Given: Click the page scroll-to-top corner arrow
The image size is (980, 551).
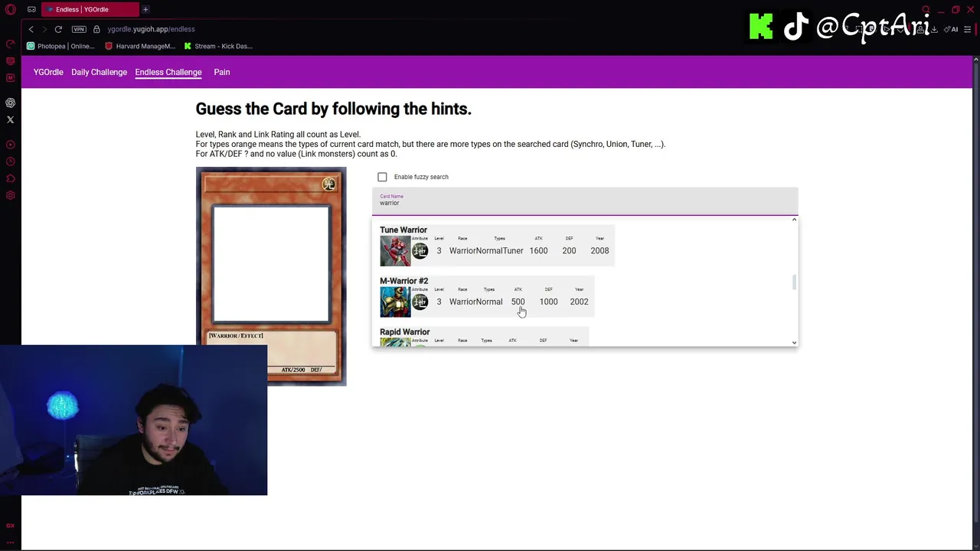Looking at the screenshot, I should [x=975, y=60].
